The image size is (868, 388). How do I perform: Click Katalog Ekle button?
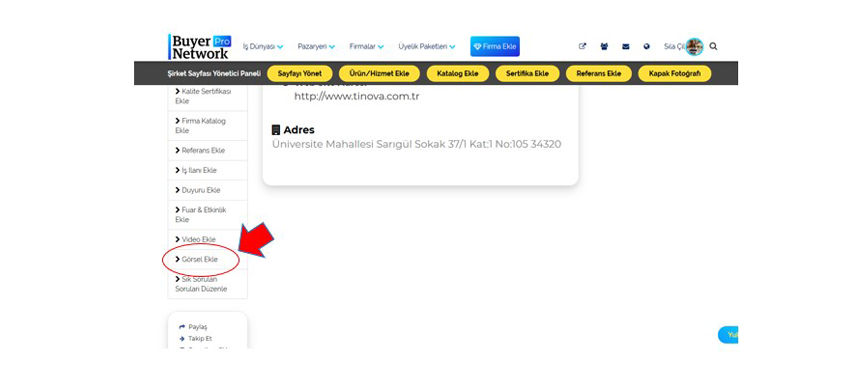point(457,73)
